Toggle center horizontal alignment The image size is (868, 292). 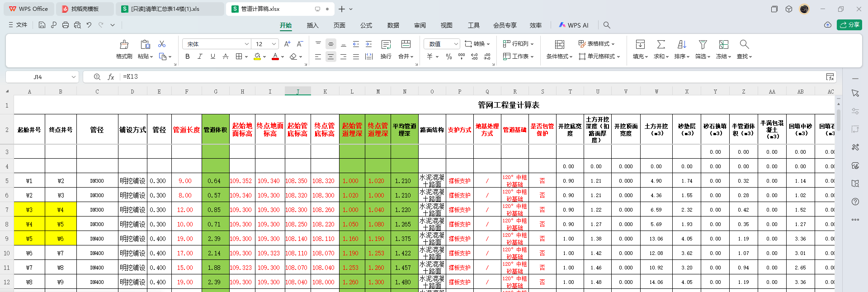pyautogui.click(x=331, y=57)
